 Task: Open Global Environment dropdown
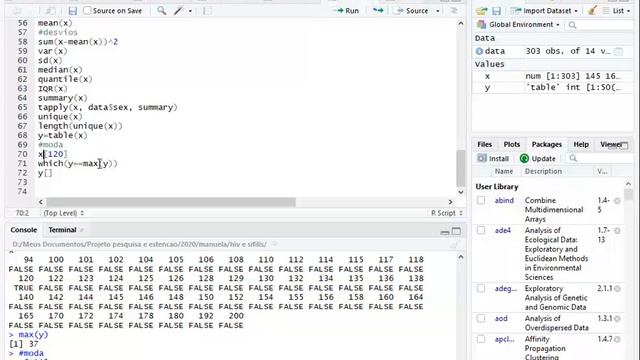[518, 24]
